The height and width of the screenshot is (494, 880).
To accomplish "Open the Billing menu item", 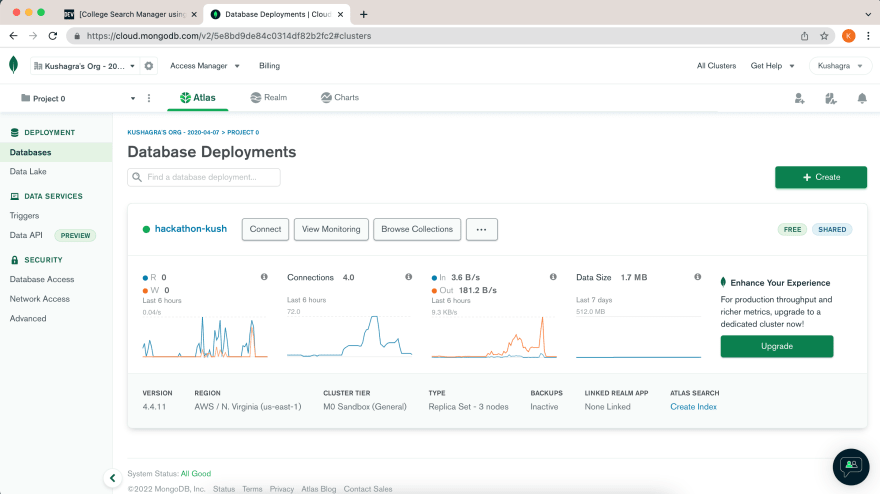I will coord(269,66).
